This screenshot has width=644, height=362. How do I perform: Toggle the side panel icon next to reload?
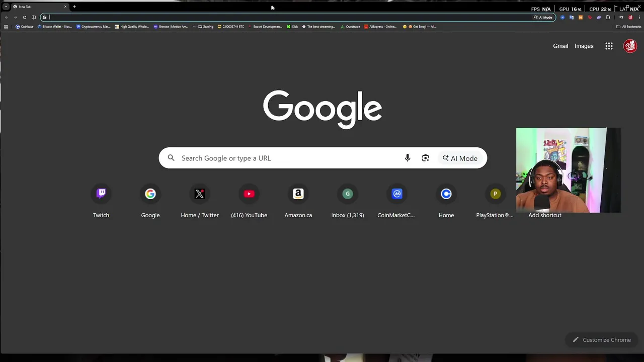pyautogui.click(x=34, y=17)
